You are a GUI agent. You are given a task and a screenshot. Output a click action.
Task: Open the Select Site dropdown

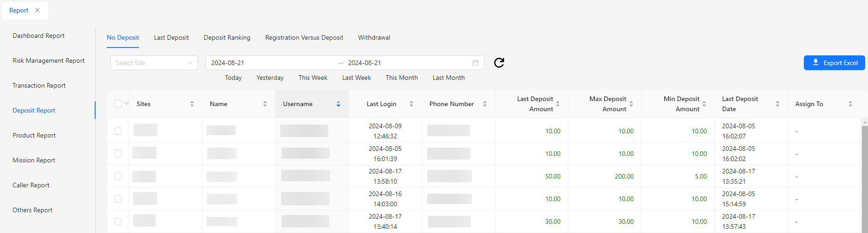coord(154,63)
